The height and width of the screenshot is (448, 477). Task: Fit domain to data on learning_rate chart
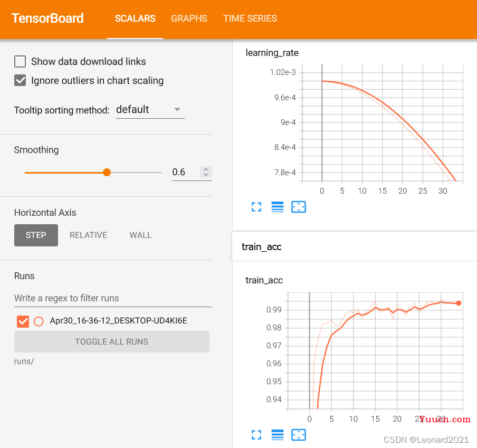click(x=299, y=207)
